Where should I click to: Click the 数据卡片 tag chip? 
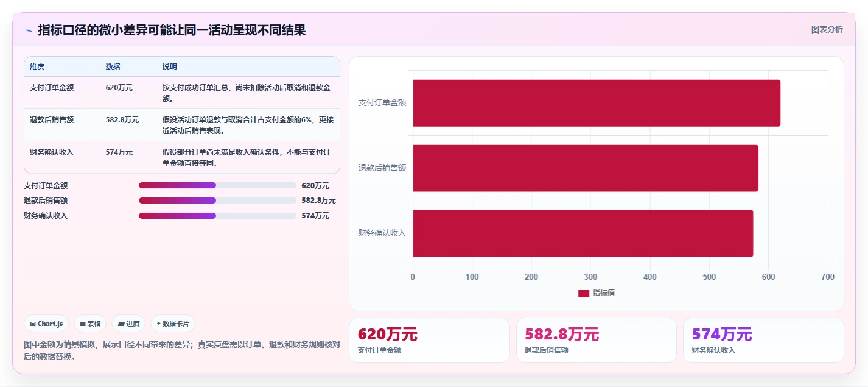coord(173,324)
